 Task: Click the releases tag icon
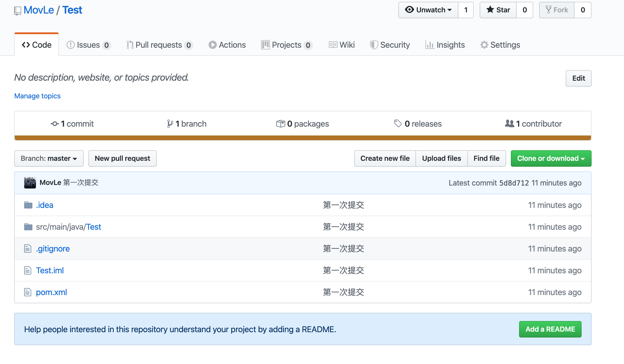click(397, 123)
